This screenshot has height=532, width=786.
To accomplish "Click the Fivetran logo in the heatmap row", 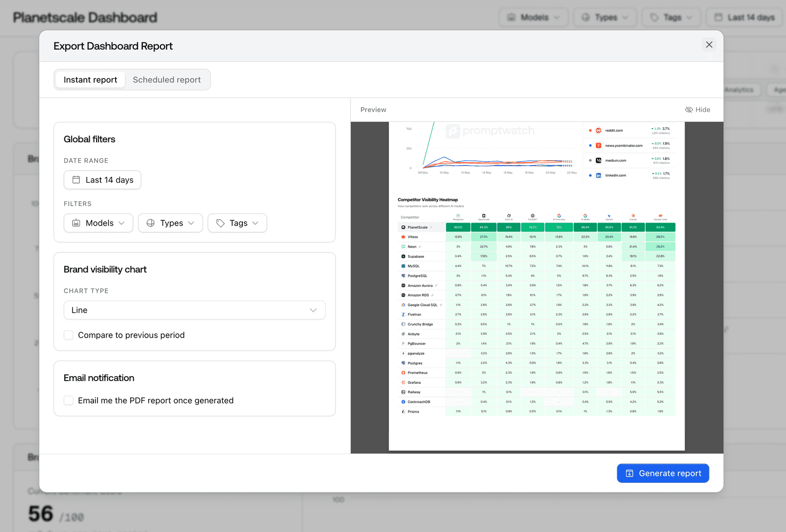I will [403, 315].
